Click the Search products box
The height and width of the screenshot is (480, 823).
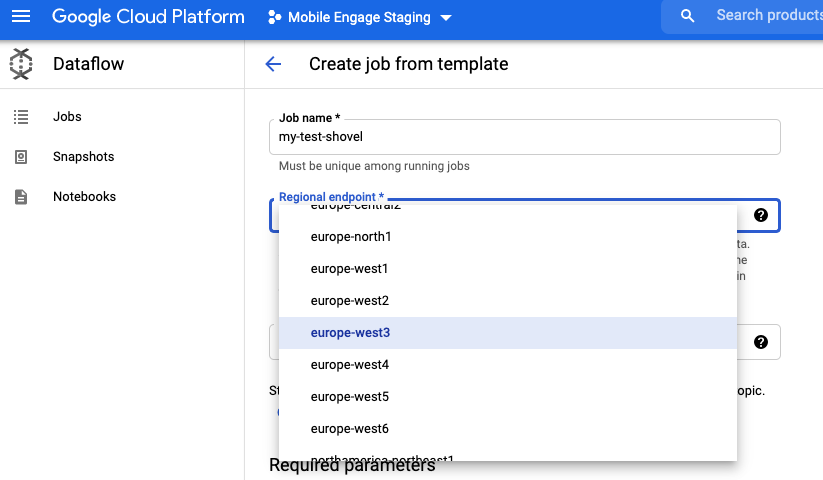coord(765,16)
